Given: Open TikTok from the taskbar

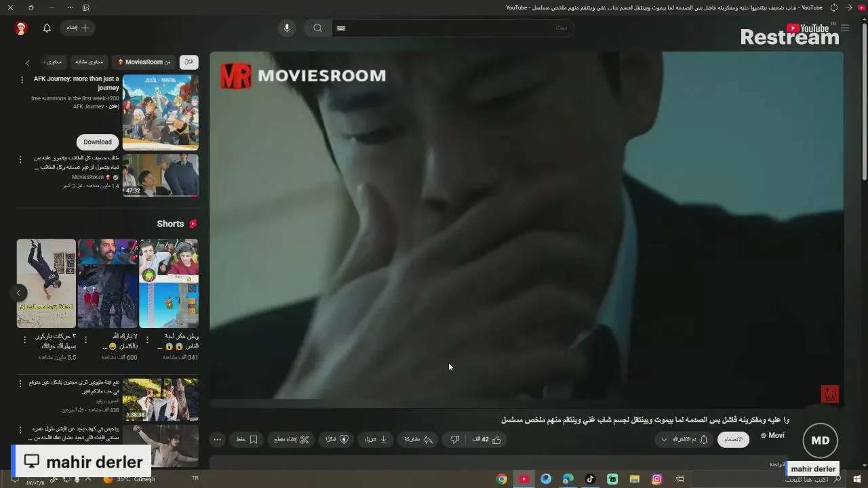Looking at the screenshot, I should coord(590,479).
